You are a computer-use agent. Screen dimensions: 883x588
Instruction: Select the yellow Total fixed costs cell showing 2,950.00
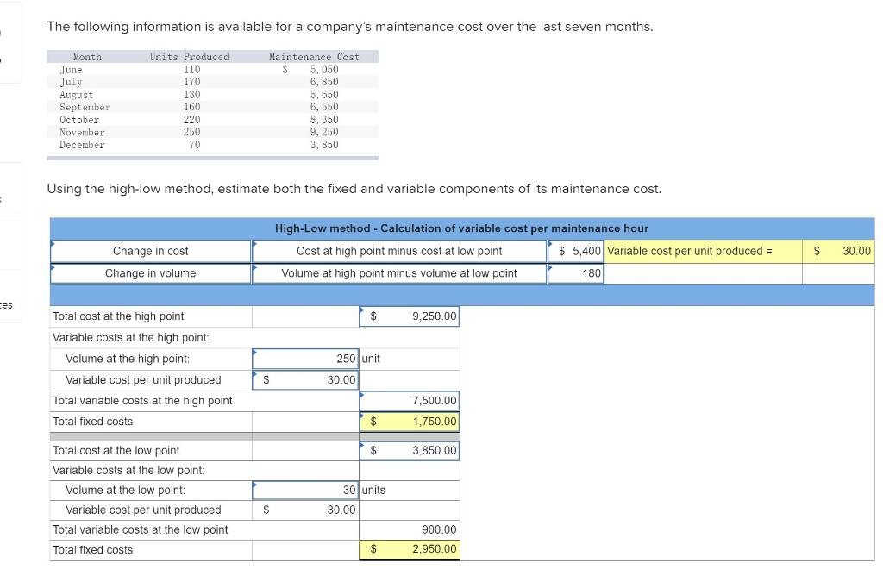[410, 548]
